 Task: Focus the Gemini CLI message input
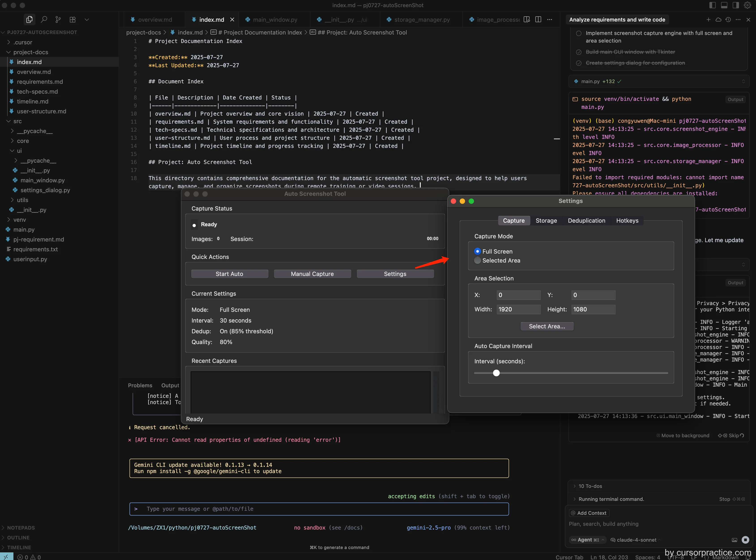click(x=319, y=509)
